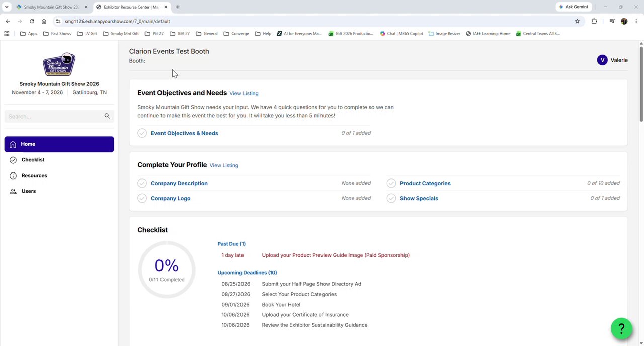This screenshot has height=346, width=644.
Task: Click the site info icon in the address bar
Action: click(x=58, y=21)
